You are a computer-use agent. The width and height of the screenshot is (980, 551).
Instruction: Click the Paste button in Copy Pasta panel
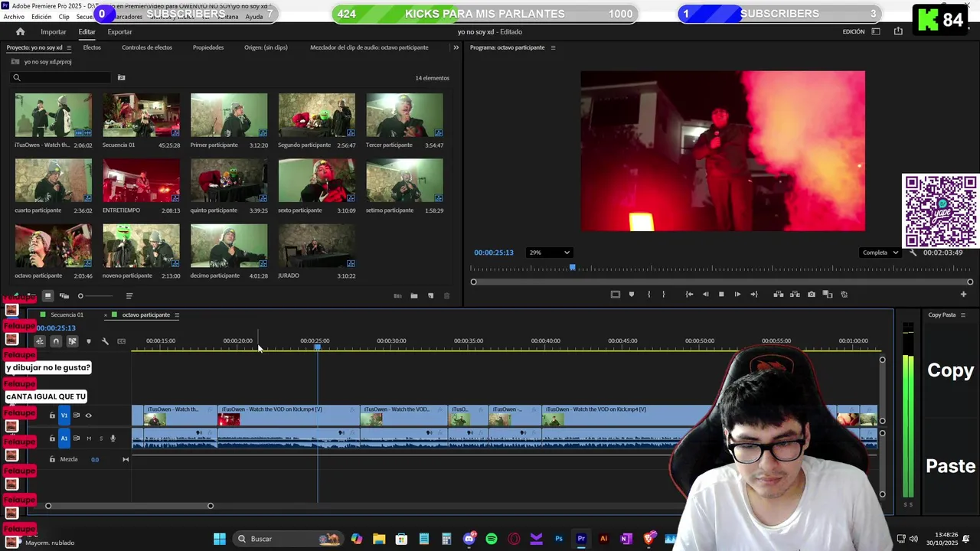coord(950,466)
